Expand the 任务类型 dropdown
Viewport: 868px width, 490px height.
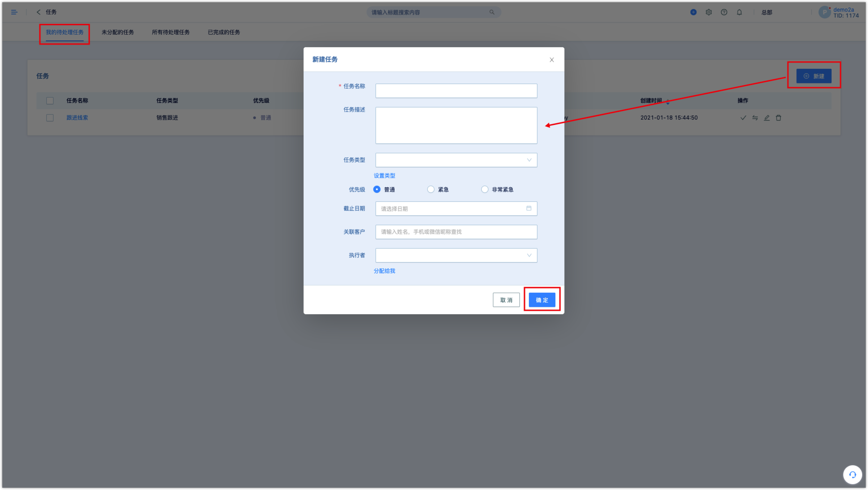point(456,160)
